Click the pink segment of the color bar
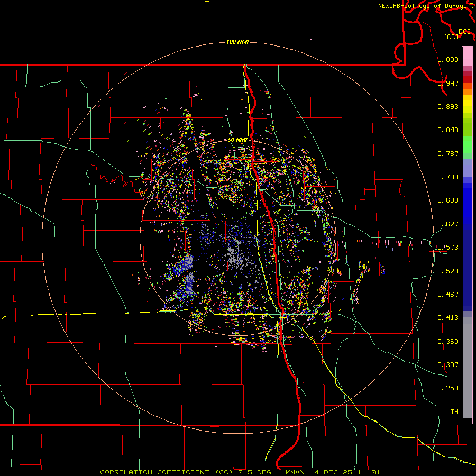476x476 pixels. tap(467, 56)
